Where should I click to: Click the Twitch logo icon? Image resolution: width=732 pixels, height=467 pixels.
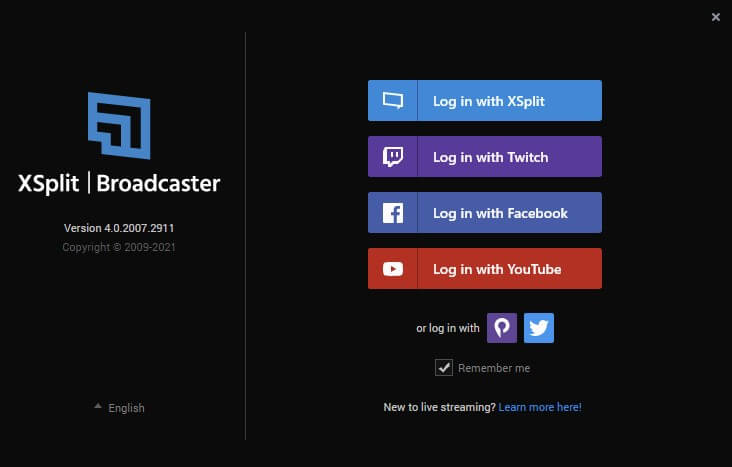pyautogui.click(x=393, y=157)
